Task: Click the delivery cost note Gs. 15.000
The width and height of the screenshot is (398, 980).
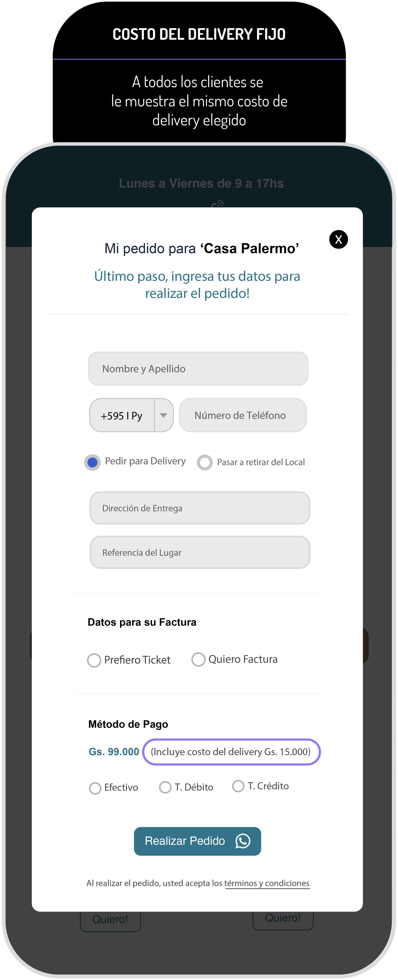Action: click(231, 752)
